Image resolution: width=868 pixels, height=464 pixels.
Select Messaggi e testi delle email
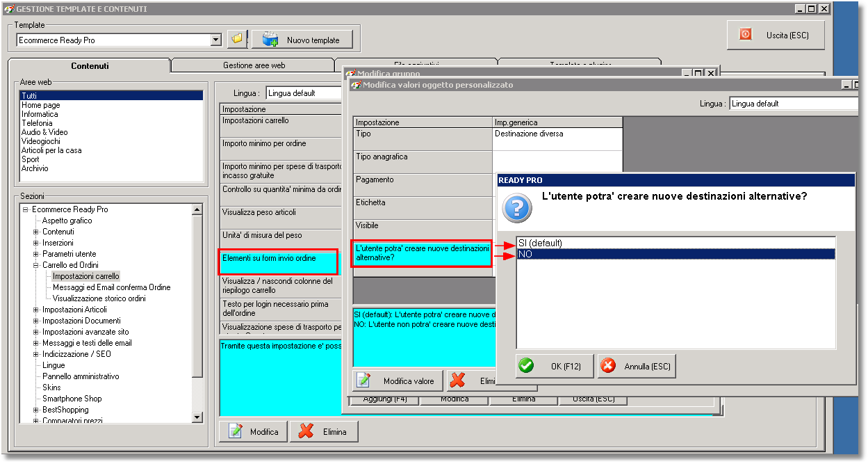[87, 343]
